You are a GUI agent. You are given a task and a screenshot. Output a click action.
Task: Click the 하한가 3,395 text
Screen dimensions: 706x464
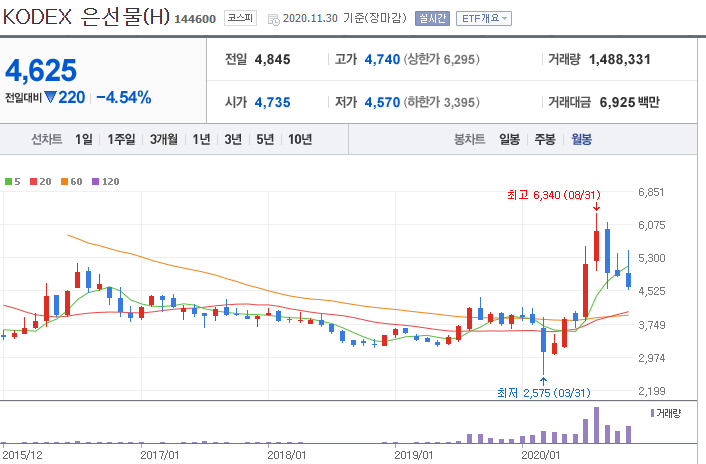tap(442, 103)
